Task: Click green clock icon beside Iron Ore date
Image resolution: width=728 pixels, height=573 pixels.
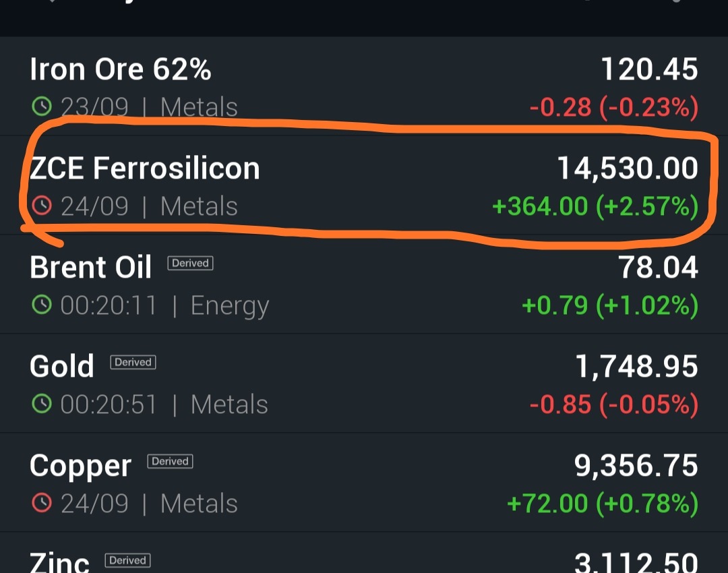Action: (42, 107)
